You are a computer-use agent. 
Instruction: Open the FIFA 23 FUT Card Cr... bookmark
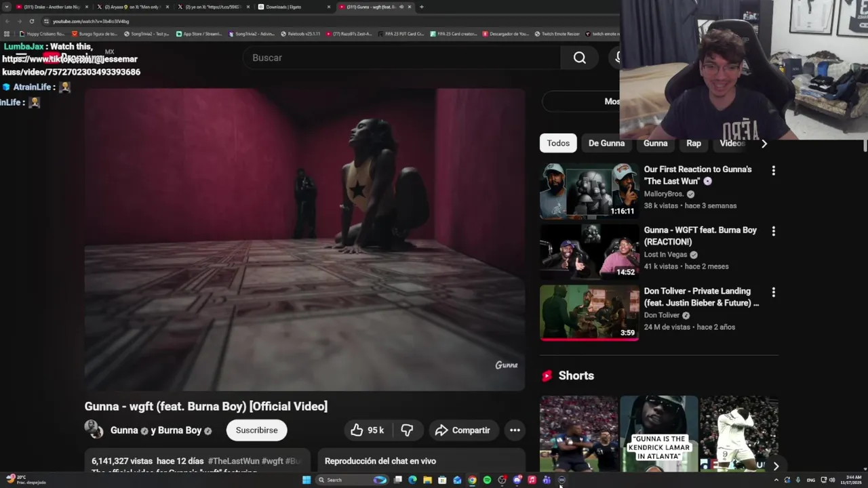401,33
